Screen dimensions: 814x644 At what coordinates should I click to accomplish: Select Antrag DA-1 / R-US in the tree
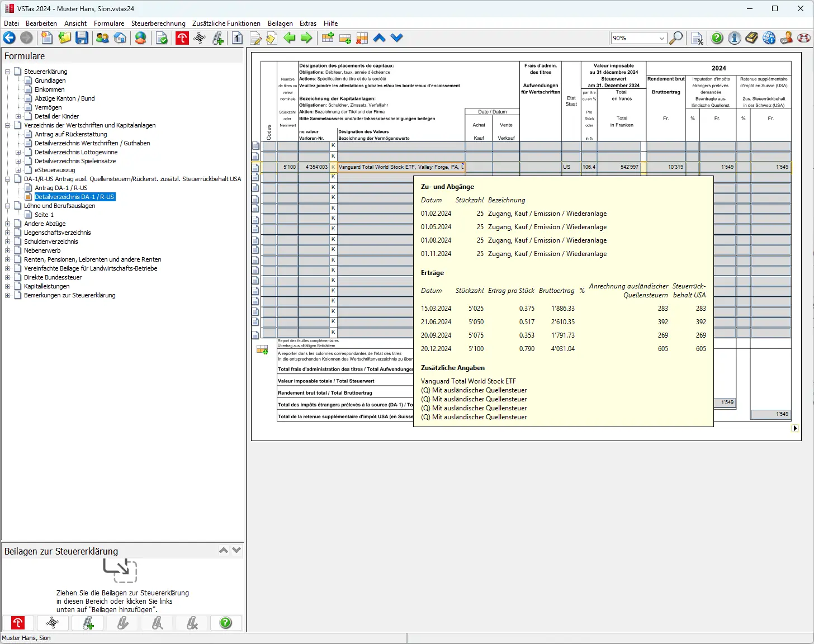tap(61, 188)
